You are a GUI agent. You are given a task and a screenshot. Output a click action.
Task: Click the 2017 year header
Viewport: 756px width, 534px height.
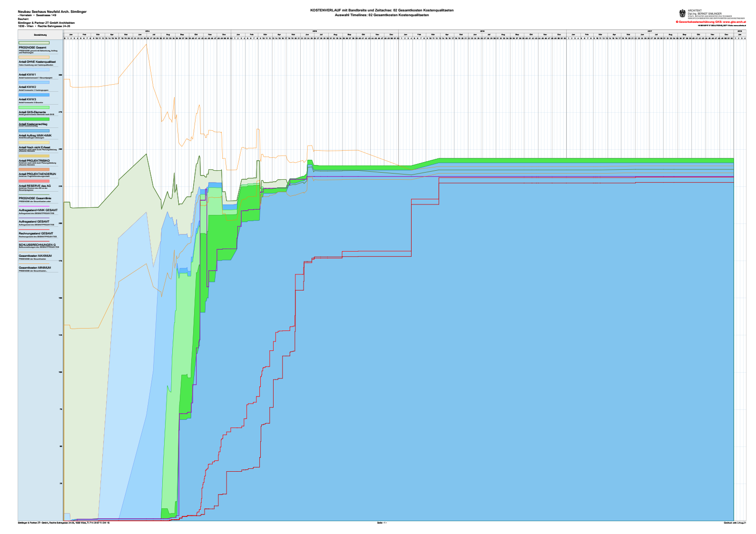click(x=649, y=31)
